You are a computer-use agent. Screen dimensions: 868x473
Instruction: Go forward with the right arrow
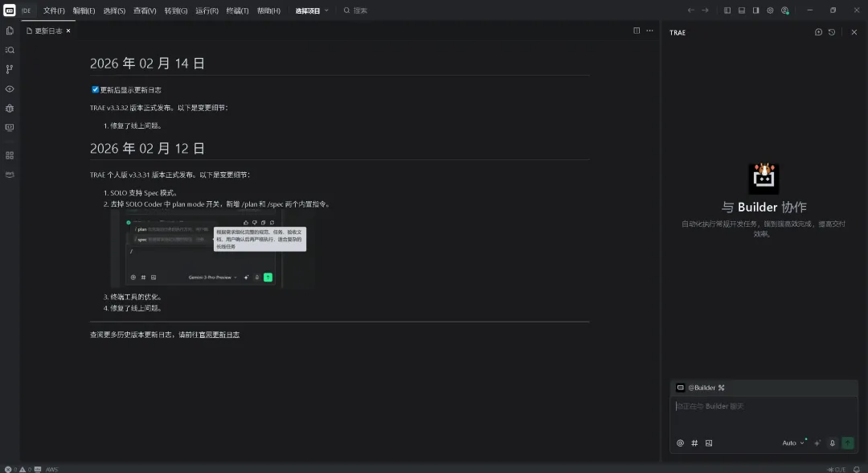click(x=706, y=10)
